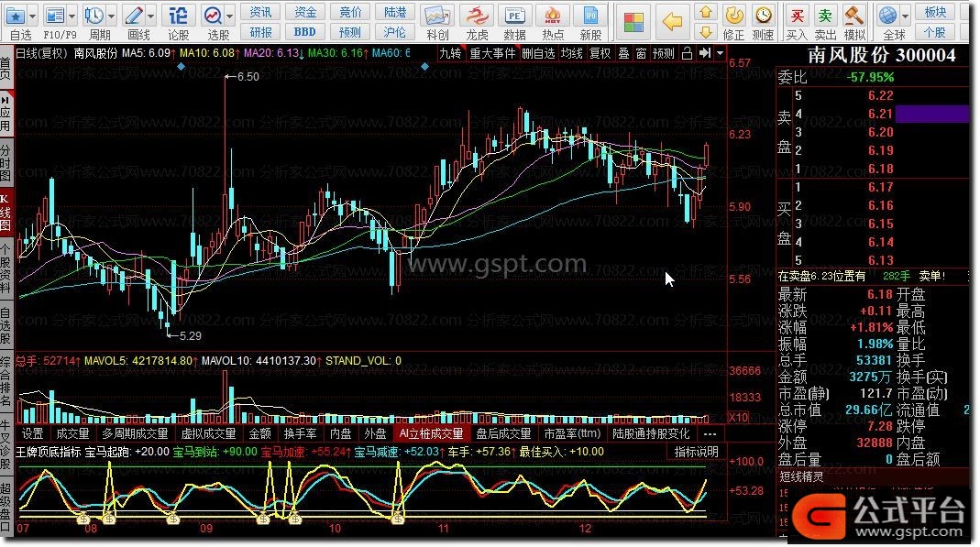Click the jump-to-end arrow icon
This screenshot has height=547, width=980.
click(x=705, y=54)
